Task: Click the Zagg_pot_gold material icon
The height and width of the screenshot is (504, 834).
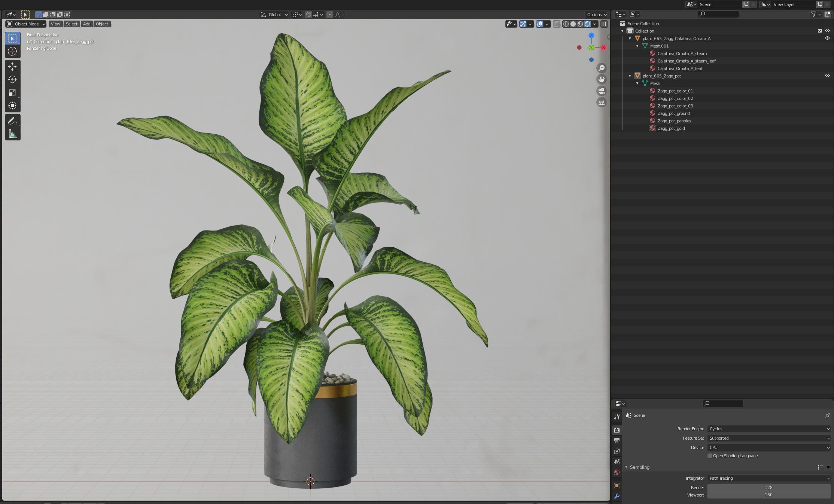Action: click(652, 128)
